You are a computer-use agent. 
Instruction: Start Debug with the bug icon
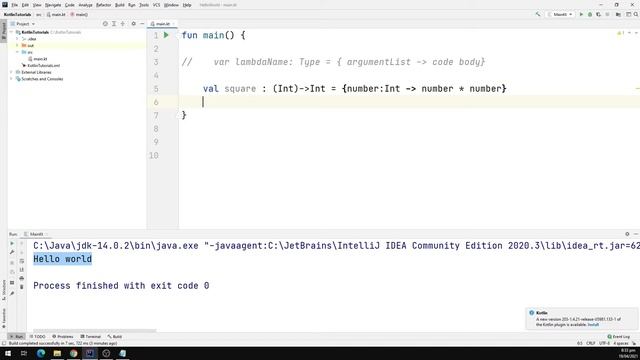[x=590, y=14]
